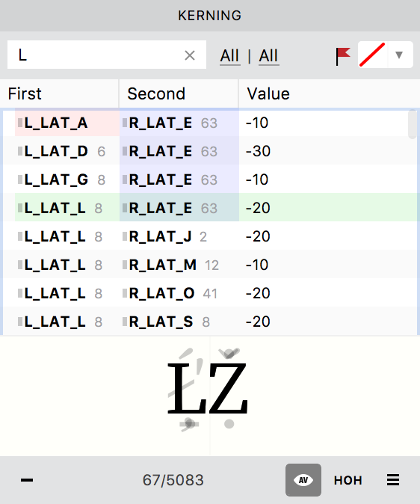Sort by the First column header

pos(60,93)
